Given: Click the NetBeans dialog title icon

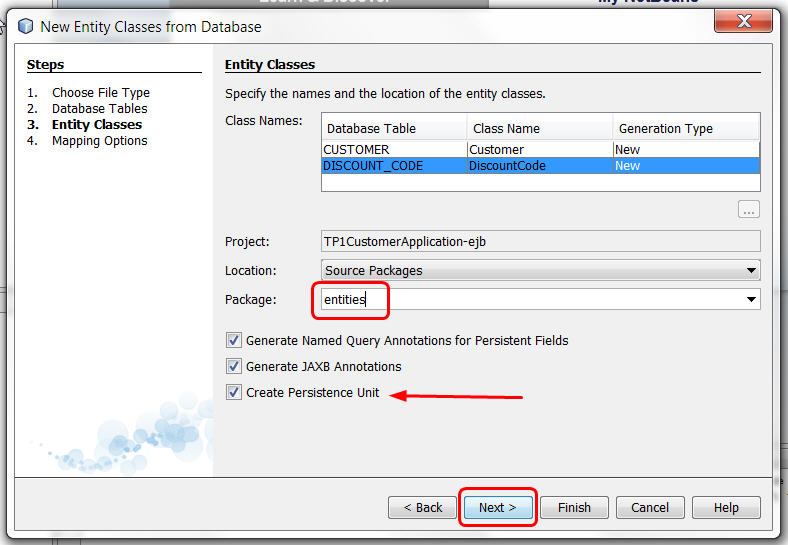Looking at the screenshot, I should [x=25, y=27].
